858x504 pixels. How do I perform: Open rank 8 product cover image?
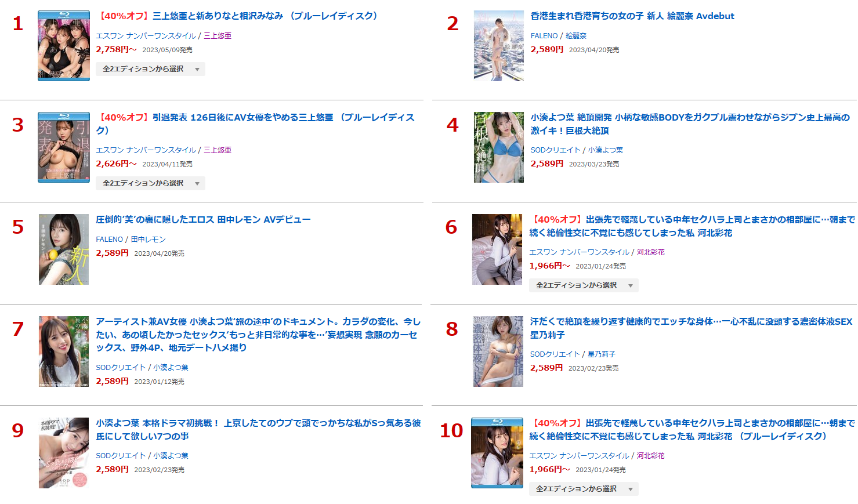pos(498,351)
